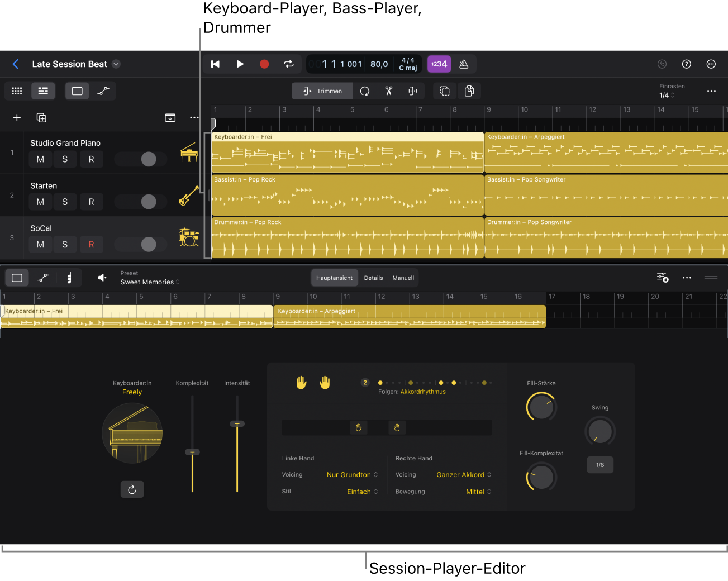This screenshot has height=581, width=728.
Task: Solo the Studio Grand Piano track
Action: click(x=65, y=159)
